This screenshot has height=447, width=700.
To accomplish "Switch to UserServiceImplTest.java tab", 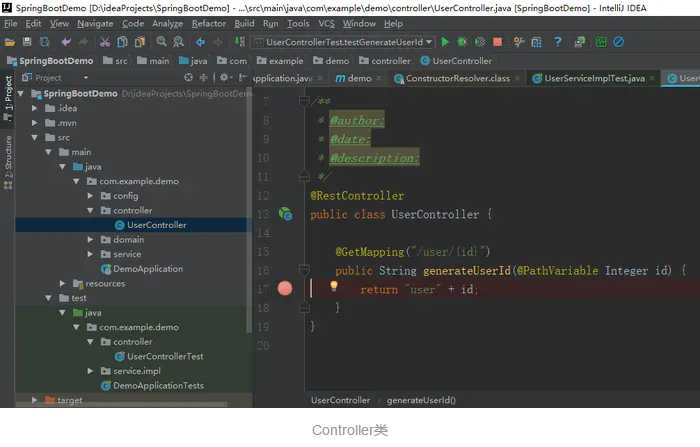I will click(594, 79).
